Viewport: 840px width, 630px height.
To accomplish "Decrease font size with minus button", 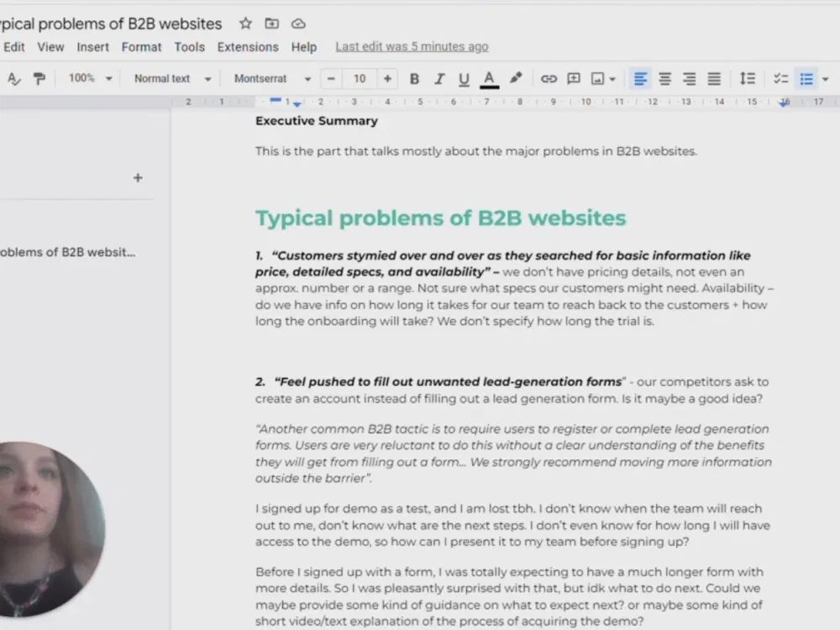I will tap(331, 79).
